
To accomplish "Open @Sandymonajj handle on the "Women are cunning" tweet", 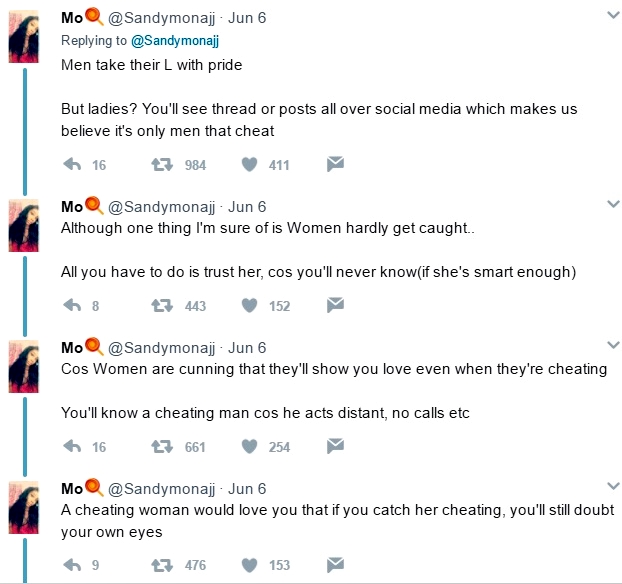I will click(x=162, y=348).
